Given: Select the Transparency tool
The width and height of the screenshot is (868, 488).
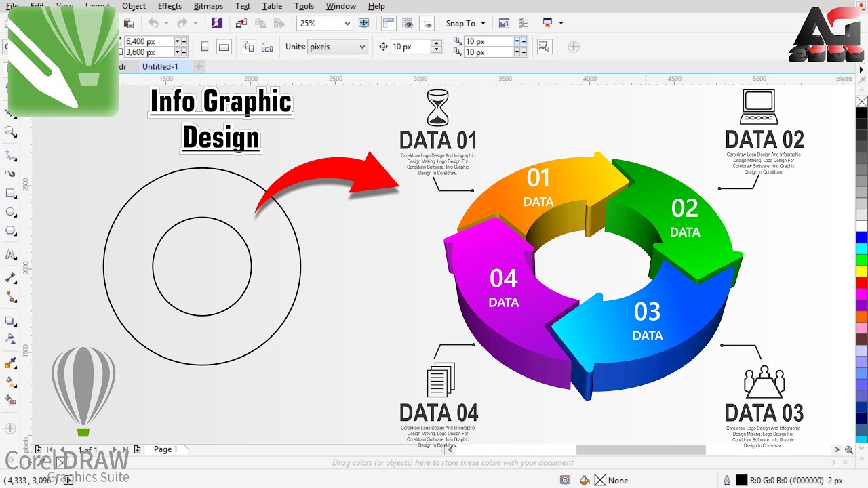Looking at the screenshot, I should click(x=11, y=339).
